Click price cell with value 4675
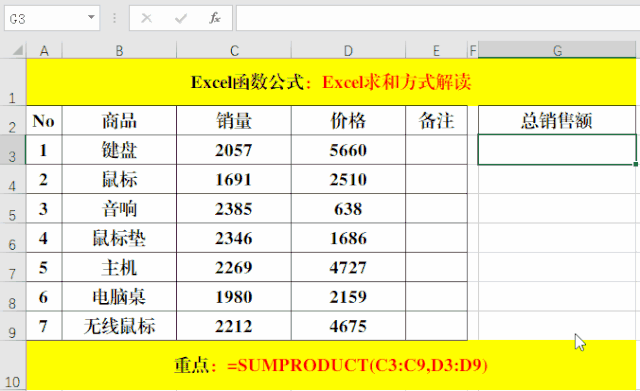This screenshot has height=391, width=640. click(348, 326)
